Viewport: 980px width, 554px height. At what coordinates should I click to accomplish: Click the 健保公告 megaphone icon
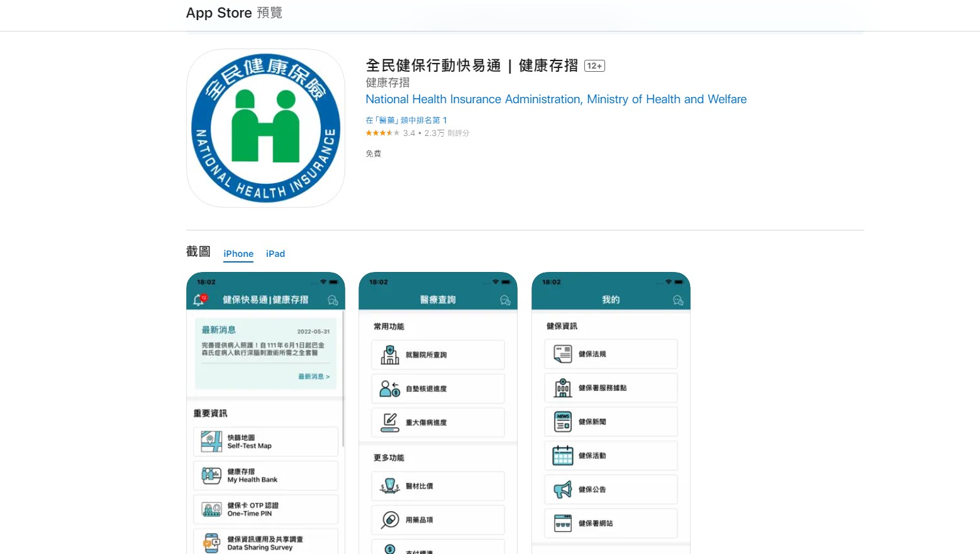point(563,489)
